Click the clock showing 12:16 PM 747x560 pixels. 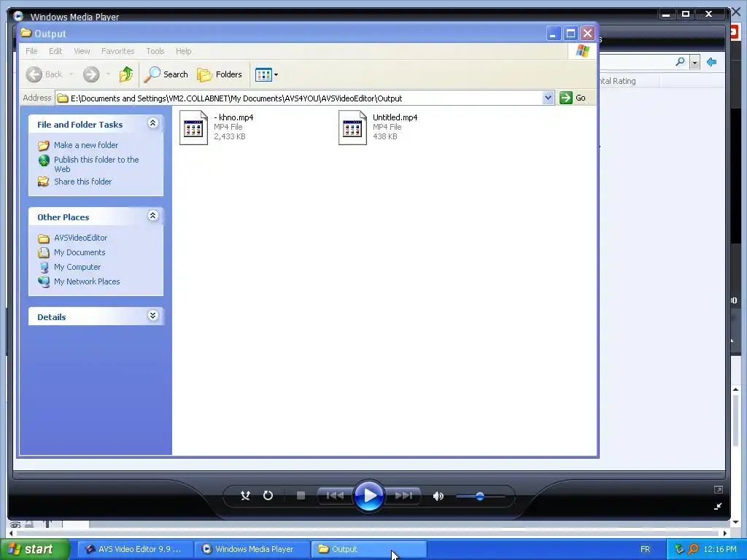tap(720, 549)
